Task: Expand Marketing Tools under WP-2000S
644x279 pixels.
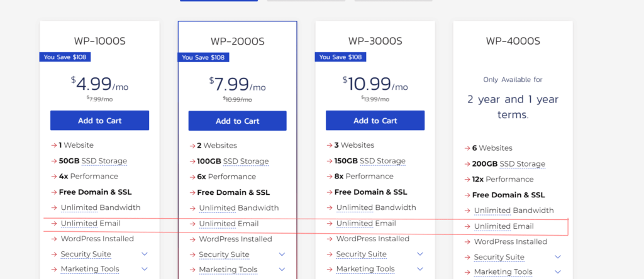Action: (x=282, y=270)
